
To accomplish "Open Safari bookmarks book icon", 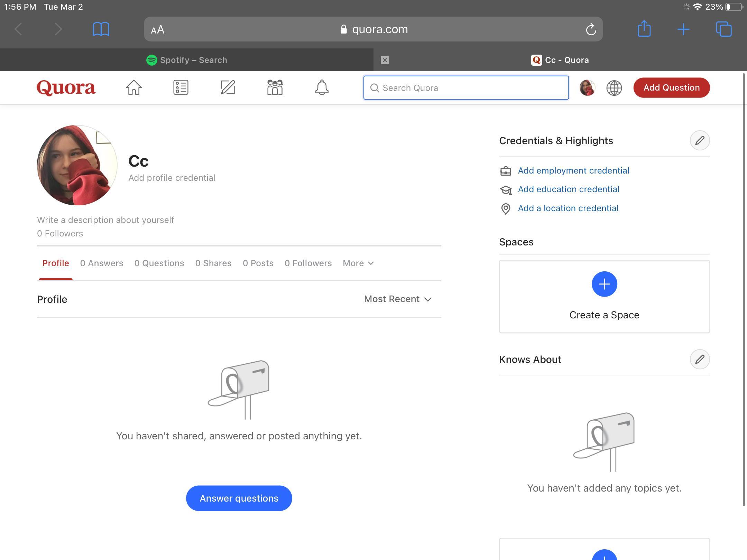I will (101, 29).
